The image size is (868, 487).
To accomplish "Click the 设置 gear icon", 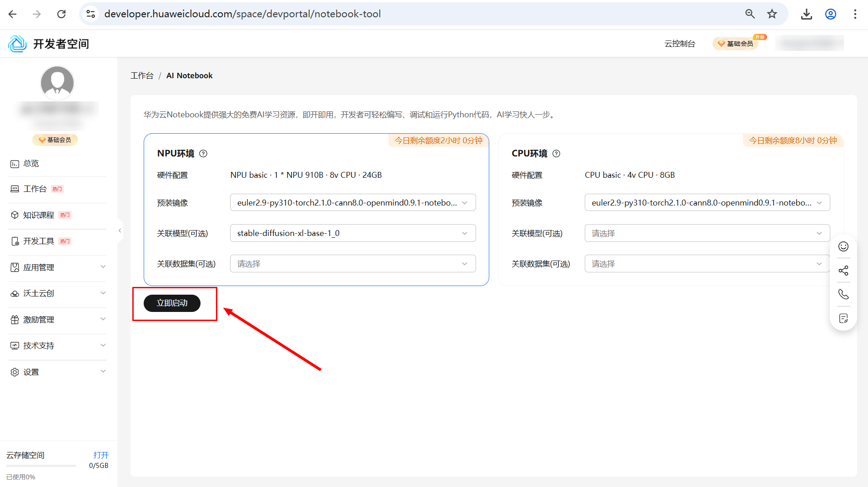I will tap(15, 372).
